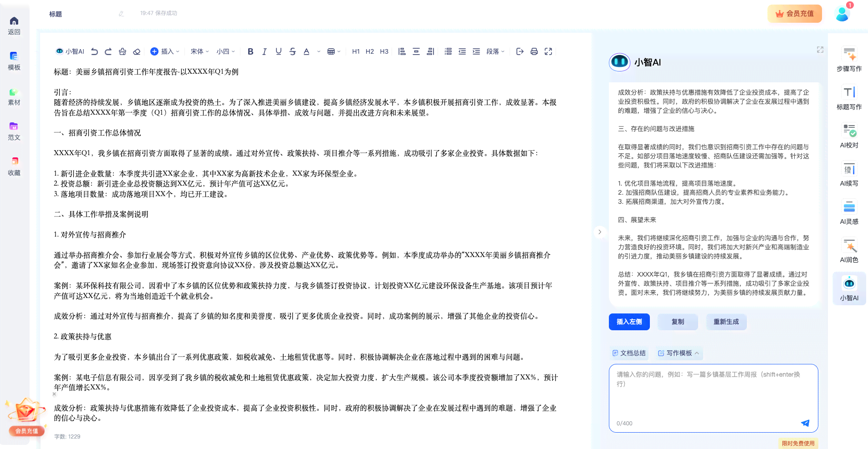Viewport: 868px width, 449px height.
Task: Toggle bold formatting
Action: [x=250, y=51]
